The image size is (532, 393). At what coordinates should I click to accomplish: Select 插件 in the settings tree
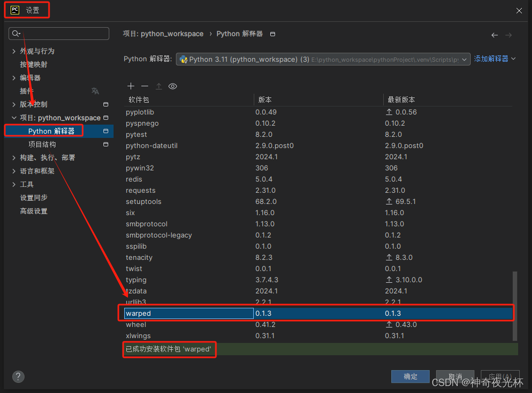27,91
